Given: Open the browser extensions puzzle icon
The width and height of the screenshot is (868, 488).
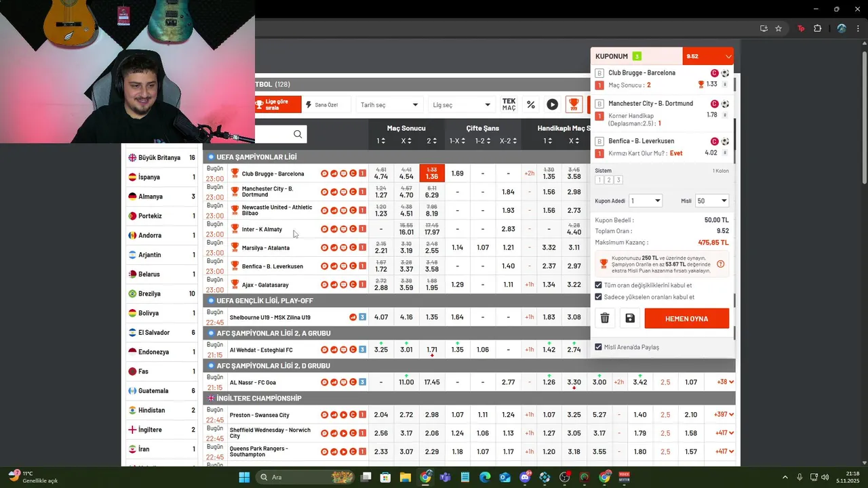Looking at the screenshot, I should coord(817,28).
